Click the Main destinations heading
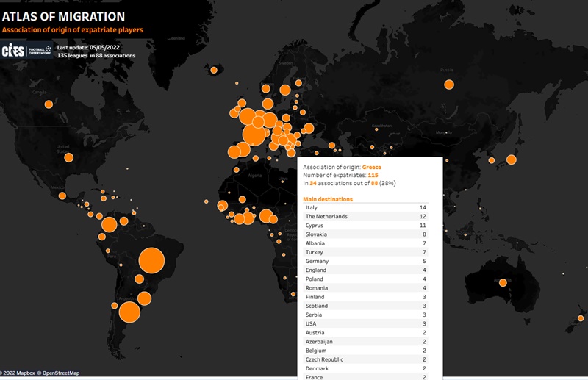The height and width of the screenshot is (380, 588). pyautogui.click(x=328, y=199)
